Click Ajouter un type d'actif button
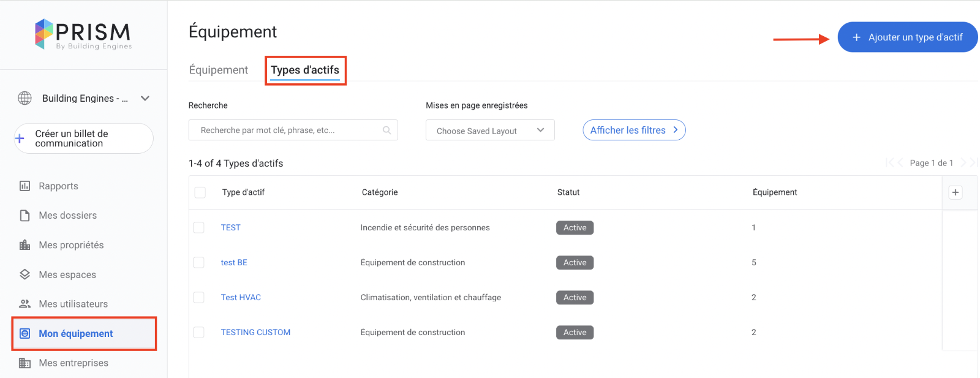This screenshot has height=378, width=980. coord(907,37)
